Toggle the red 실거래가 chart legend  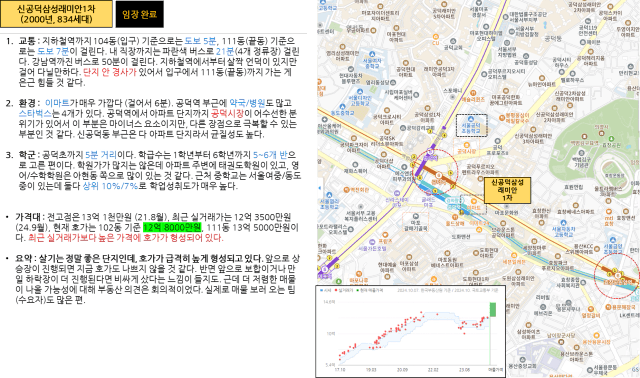click(x=343, y=290)
